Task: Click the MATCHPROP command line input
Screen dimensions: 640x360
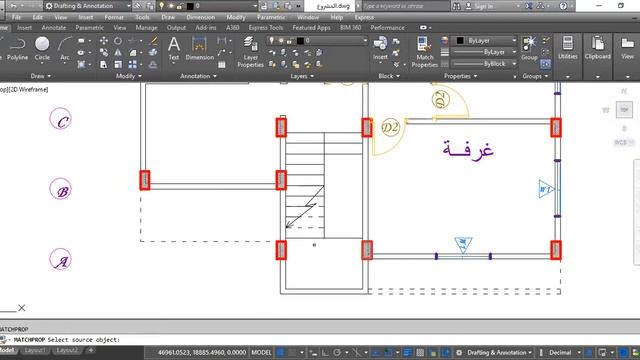Action: (x=320, y=340)
